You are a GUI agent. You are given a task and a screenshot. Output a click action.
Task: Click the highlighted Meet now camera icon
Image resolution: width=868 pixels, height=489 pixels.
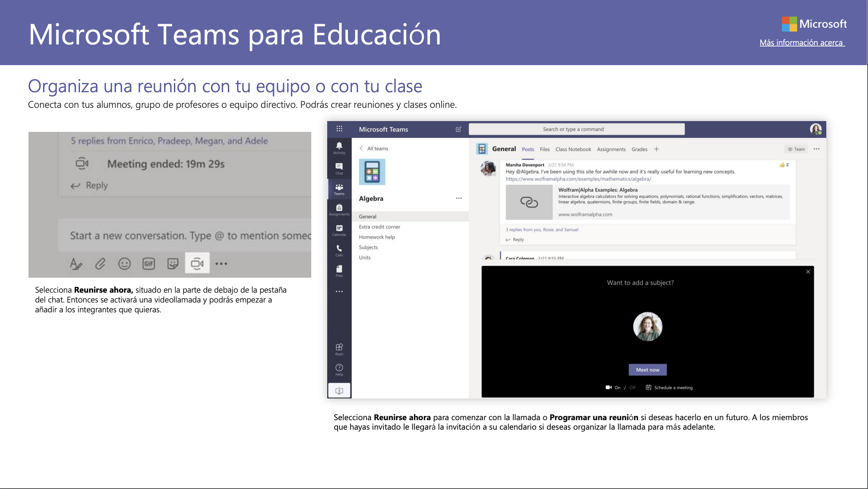coord(197,263)
